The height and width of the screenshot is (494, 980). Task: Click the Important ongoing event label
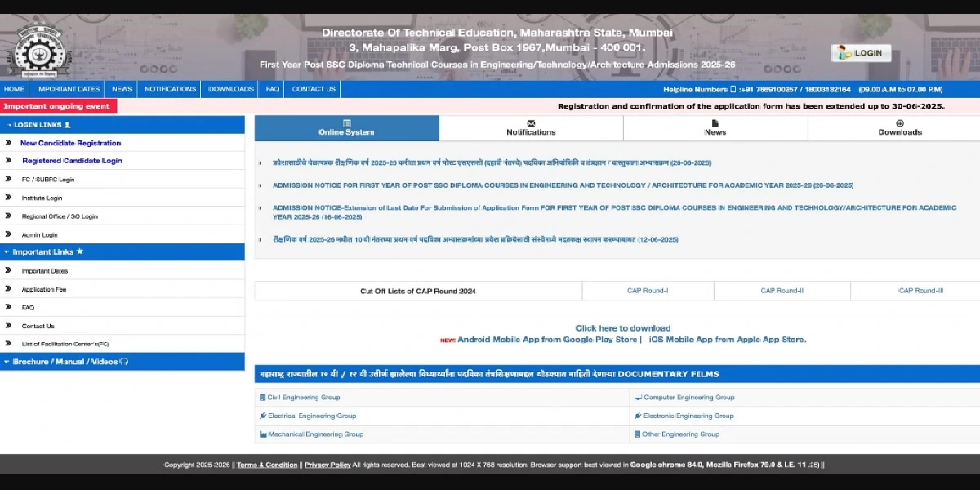tap(57, 106)
